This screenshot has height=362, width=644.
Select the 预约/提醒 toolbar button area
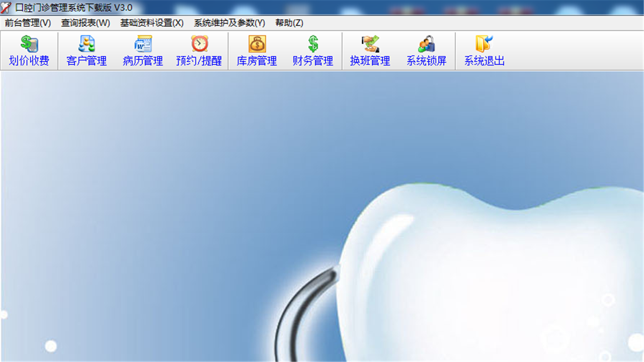pyautogui.click(x=199, y=50)
